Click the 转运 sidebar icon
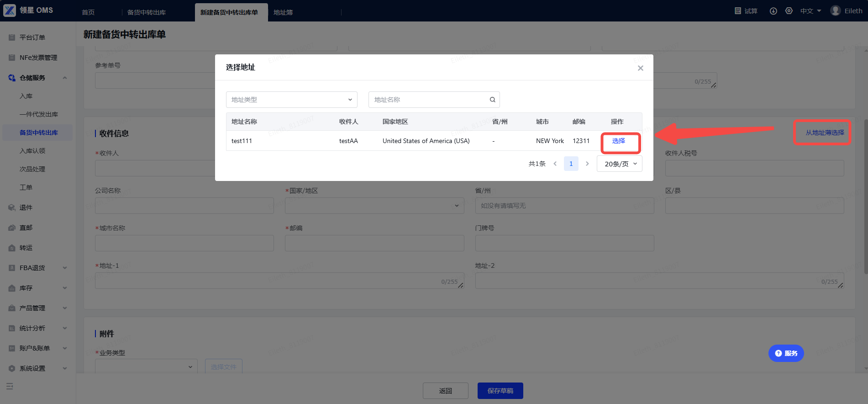The height and width of the screenshot is (404, 868). (x=12, y=248)
